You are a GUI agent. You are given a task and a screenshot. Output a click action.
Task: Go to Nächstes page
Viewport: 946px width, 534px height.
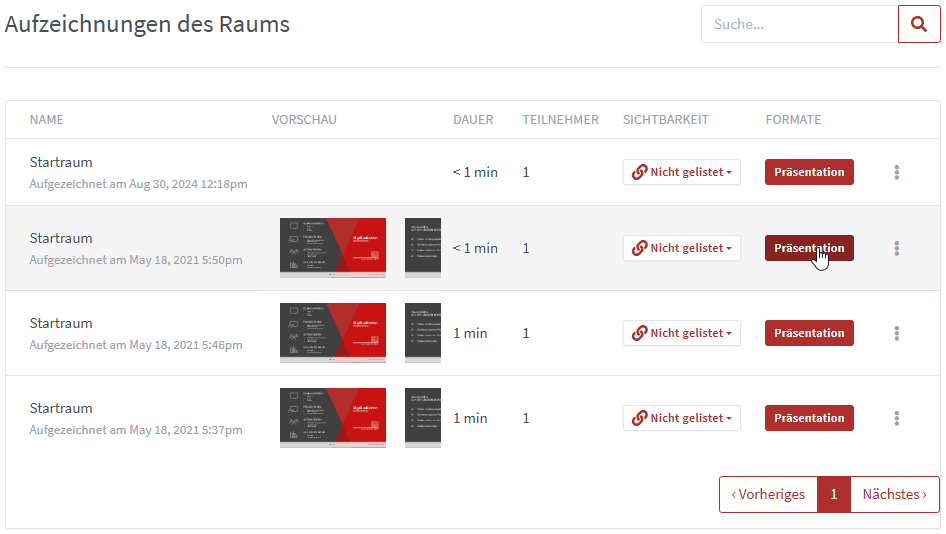pos(895,495)
